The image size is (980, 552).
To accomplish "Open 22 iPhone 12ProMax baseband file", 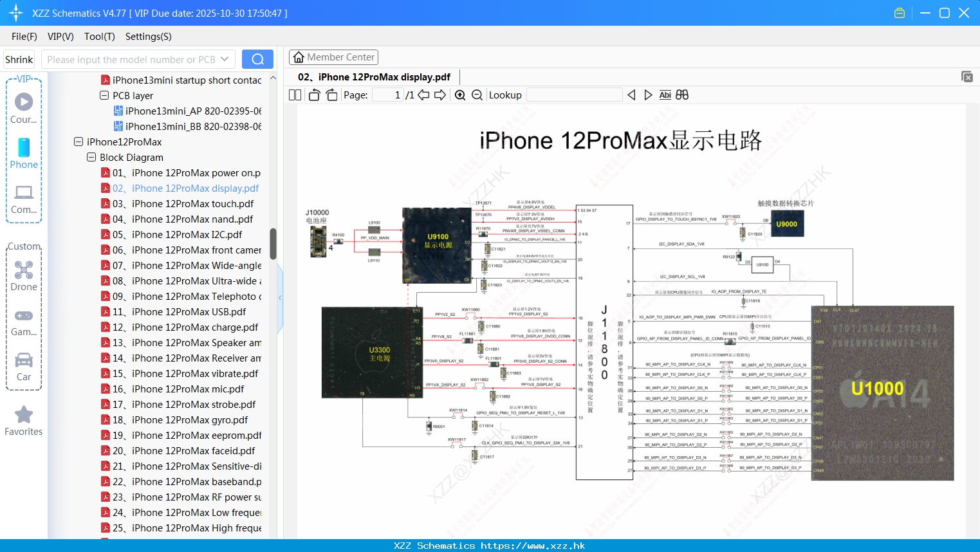I will [181, 481].
